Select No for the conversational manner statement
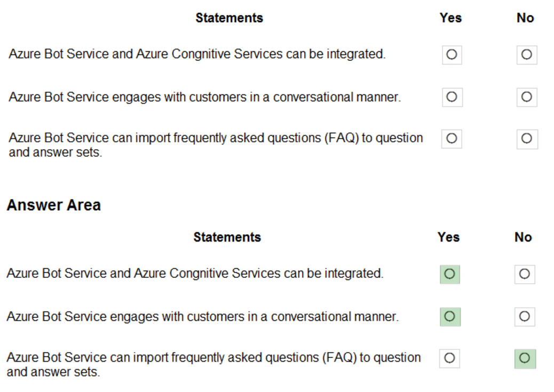Screen dimensions: 554x392 [527, 97]
